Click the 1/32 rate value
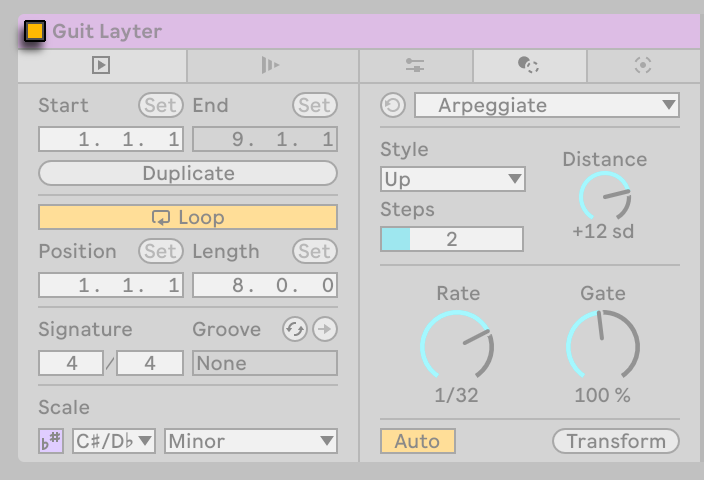This screenshot has height=480, width=704. pyautogui.click(x=457, y=395)
